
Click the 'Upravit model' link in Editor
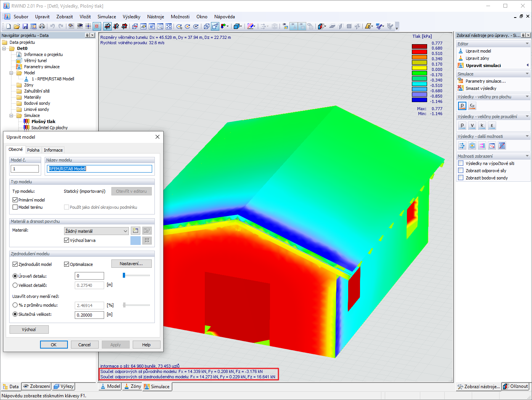pyautogui.click(x=478, y=51)
